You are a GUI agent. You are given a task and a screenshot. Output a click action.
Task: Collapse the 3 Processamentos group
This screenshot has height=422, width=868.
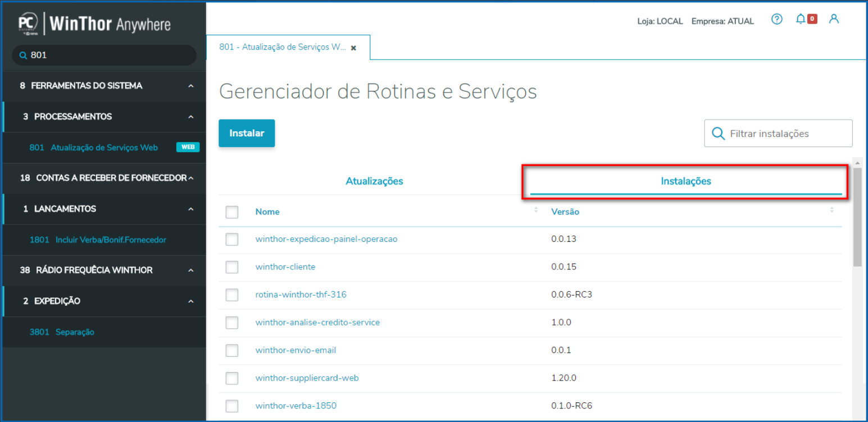pos(191,117)
